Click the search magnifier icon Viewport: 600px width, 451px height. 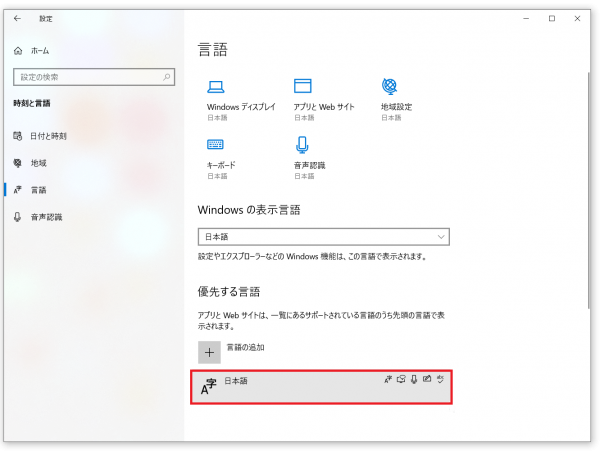(167, 77)
